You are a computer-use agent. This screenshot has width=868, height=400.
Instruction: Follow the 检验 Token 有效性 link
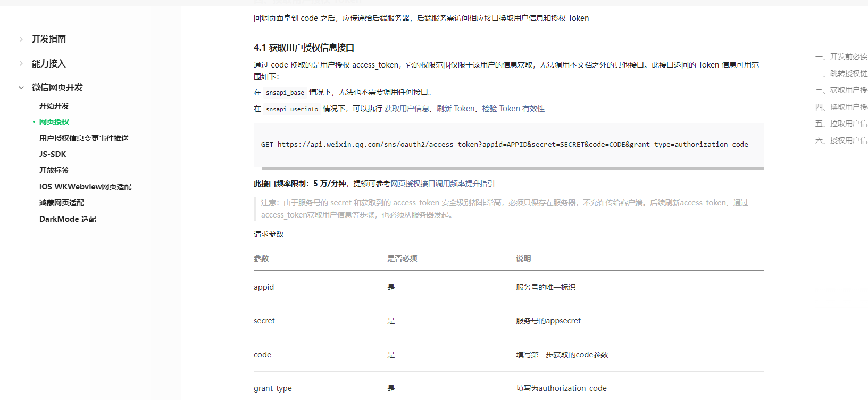[514, 109]
